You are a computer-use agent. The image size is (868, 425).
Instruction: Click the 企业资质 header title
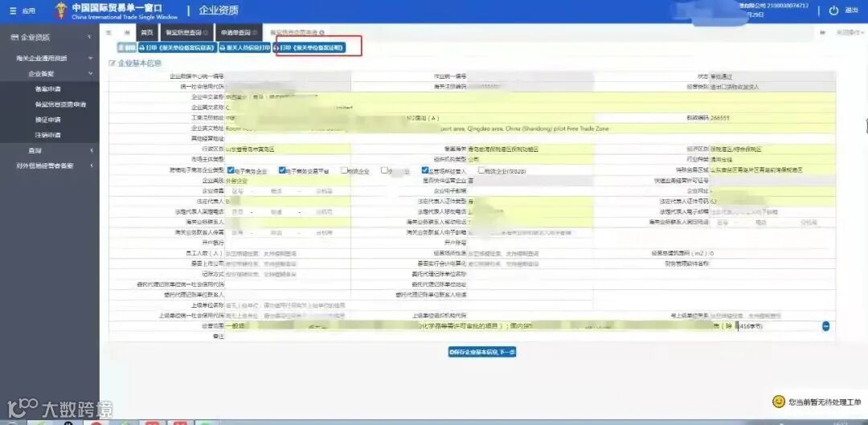click(219, 10)
